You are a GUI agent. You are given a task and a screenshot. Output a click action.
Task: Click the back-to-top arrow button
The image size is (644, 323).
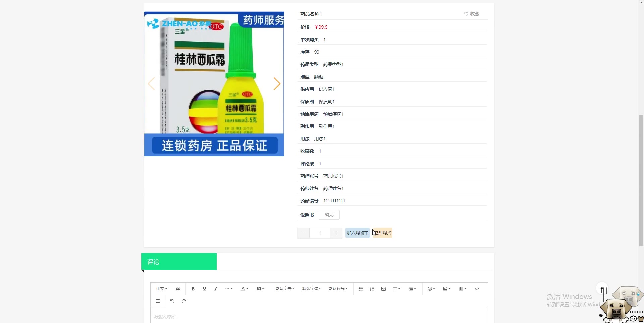point(602,288)
